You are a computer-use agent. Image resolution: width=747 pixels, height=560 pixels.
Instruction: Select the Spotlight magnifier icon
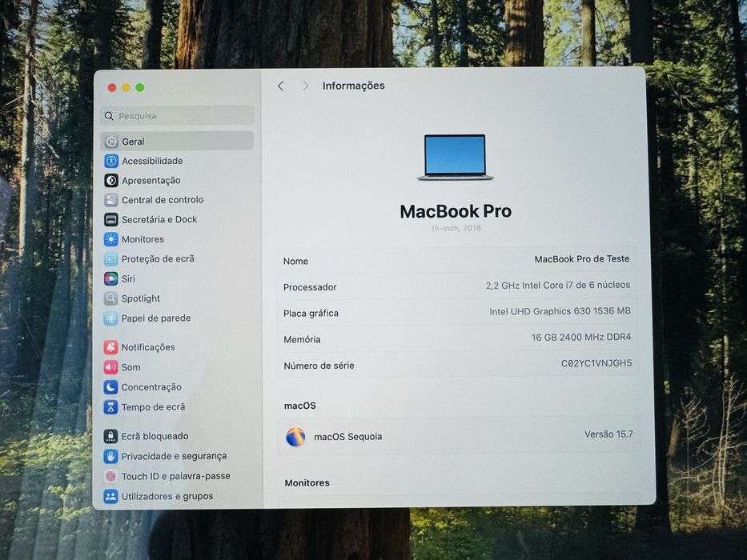pyautogui.click(x=111, y=298)
